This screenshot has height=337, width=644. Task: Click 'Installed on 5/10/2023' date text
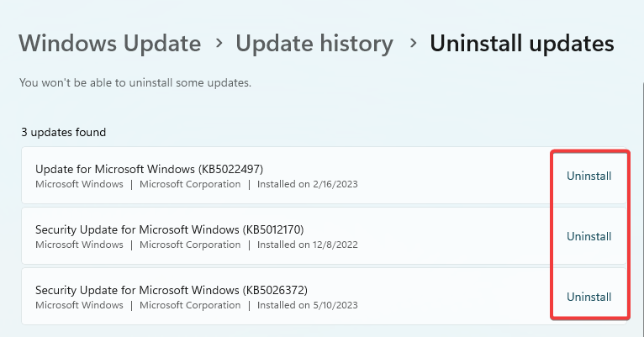tap(308, 305)
